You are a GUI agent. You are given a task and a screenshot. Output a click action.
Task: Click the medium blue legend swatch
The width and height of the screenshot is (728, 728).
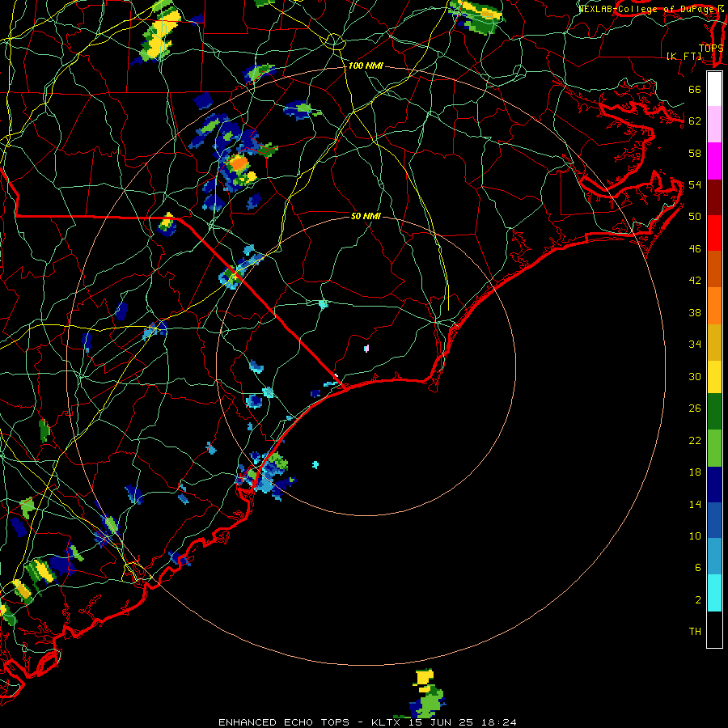point(714,520)
